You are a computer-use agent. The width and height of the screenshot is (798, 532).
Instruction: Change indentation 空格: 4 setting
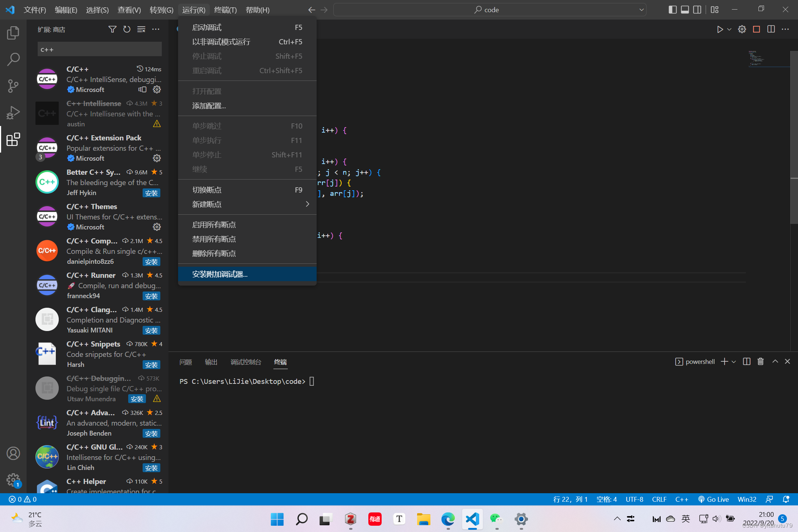607,499
